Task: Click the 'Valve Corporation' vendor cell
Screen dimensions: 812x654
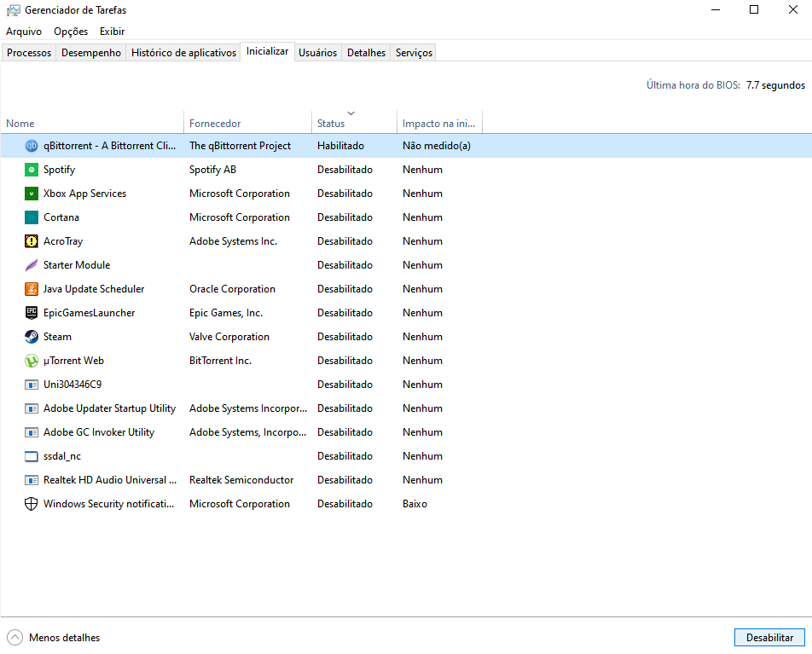Action: click(x=229, y=337)
